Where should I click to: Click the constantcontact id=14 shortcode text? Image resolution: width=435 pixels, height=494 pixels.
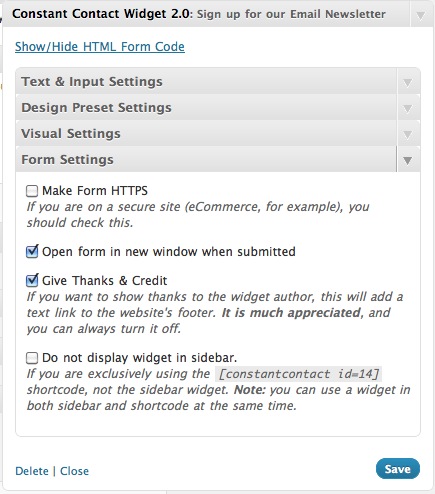pyautogui.click(x=299, y=374)
